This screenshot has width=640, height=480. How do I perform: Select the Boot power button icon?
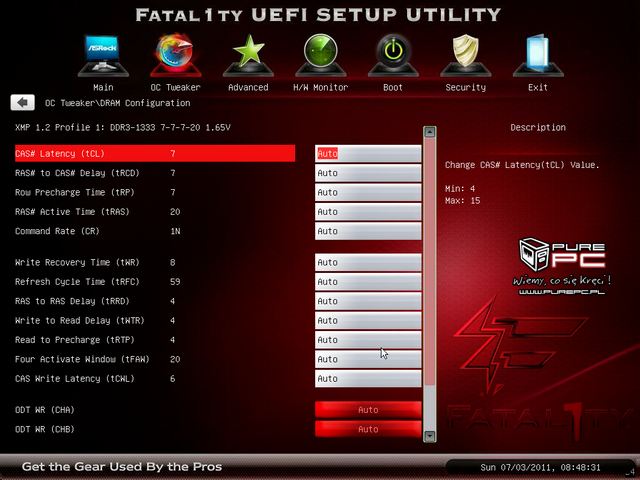(393, 56)
